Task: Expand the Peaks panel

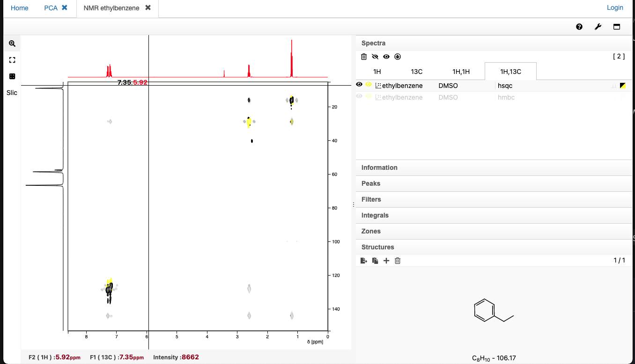Action: pyautogui.click(x=494, y=183)
